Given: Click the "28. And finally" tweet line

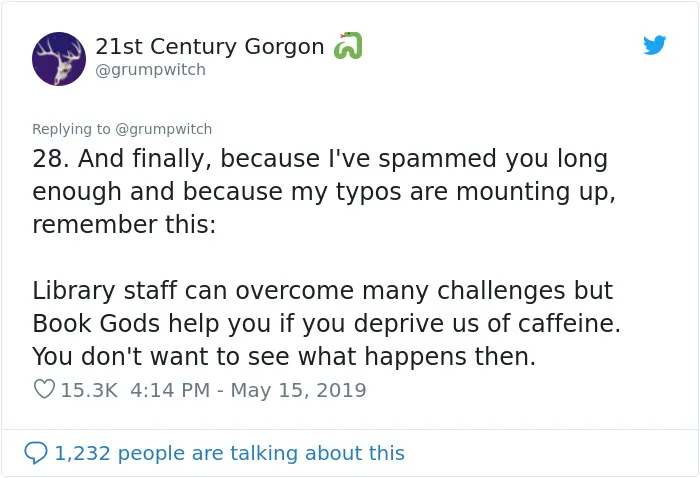Looking at the screenshot, I should coord(320,159).
